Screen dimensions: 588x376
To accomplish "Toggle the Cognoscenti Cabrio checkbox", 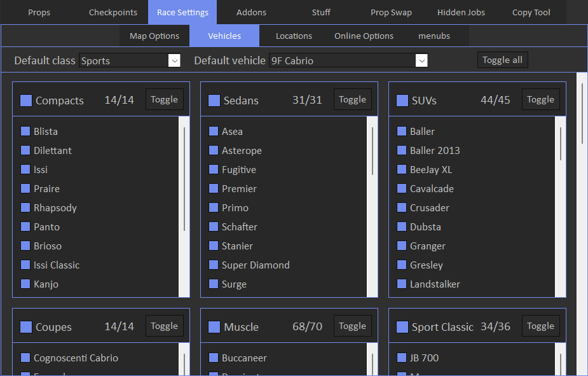I will (x=25, y=358).
